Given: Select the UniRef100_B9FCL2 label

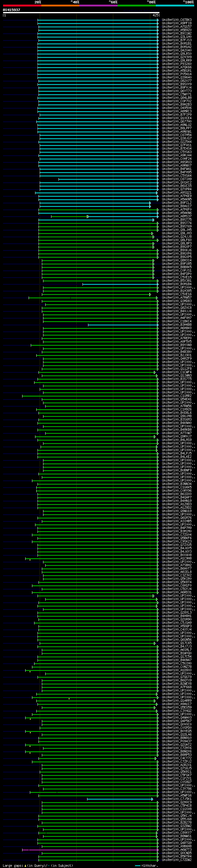Looking at the screenshot, I should click(176, 203).
